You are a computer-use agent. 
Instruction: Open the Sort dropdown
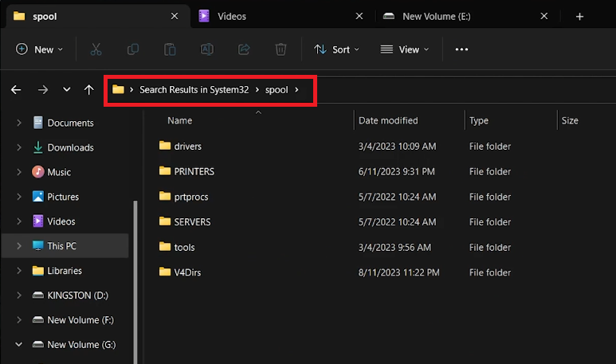336,49
